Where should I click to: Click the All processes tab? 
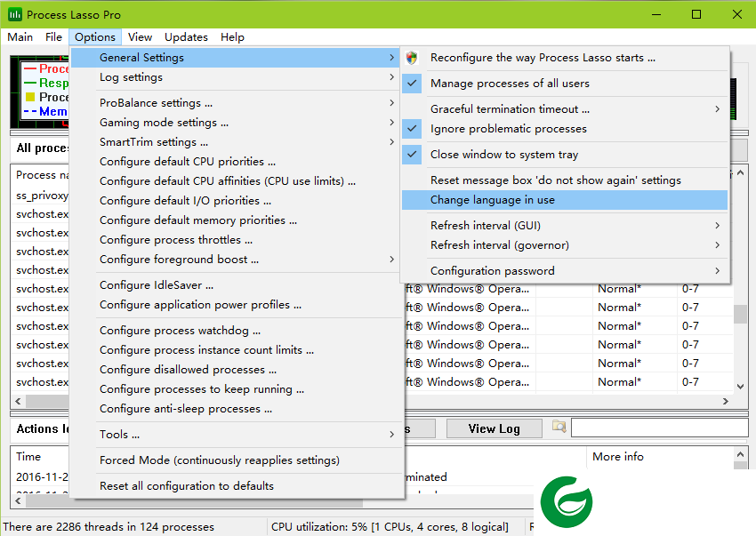tap(41, 148)
